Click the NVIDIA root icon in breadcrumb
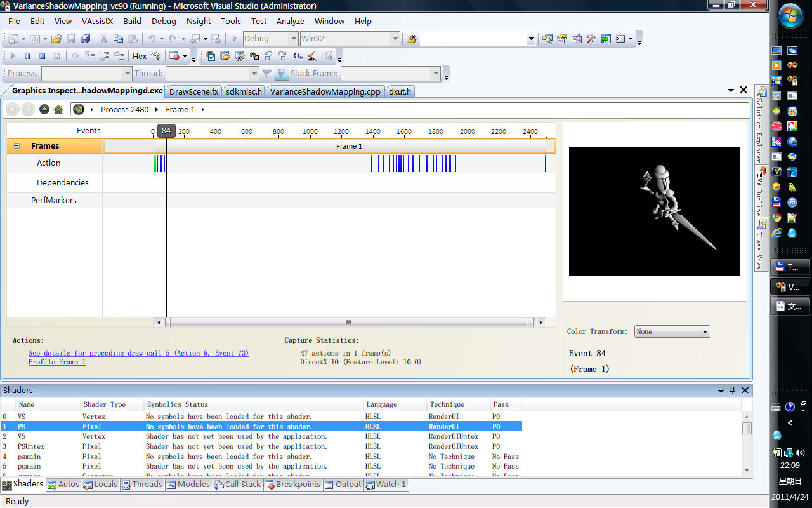The width and height of the screenshot is (812, 508). [79, 109]
